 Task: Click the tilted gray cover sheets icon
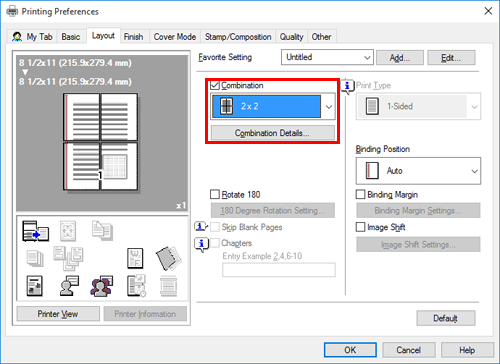[169, 258]
